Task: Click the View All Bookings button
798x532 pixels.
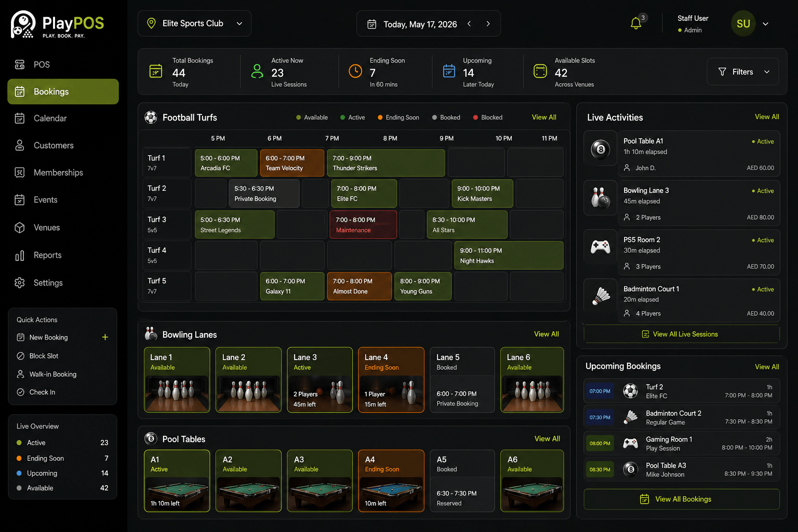Action: [x=682, y=499]
